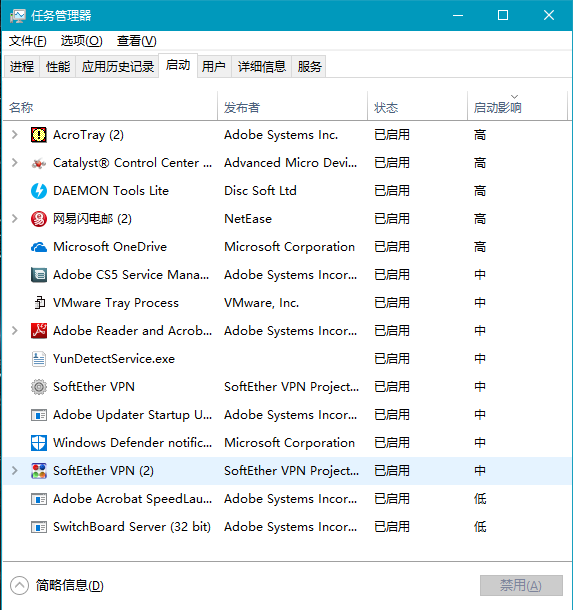The height and width of the screenshot is (610, 573).
Task: Click the SoftEther VPN (2) colorful icon
Action: (39, 471)
